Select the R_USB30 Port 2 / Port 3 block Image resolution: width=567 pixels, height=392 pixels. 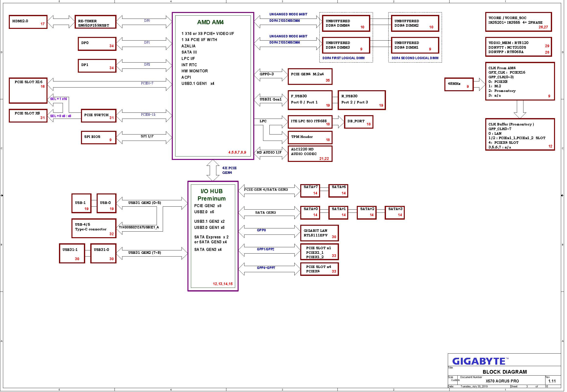coord(362,100)
